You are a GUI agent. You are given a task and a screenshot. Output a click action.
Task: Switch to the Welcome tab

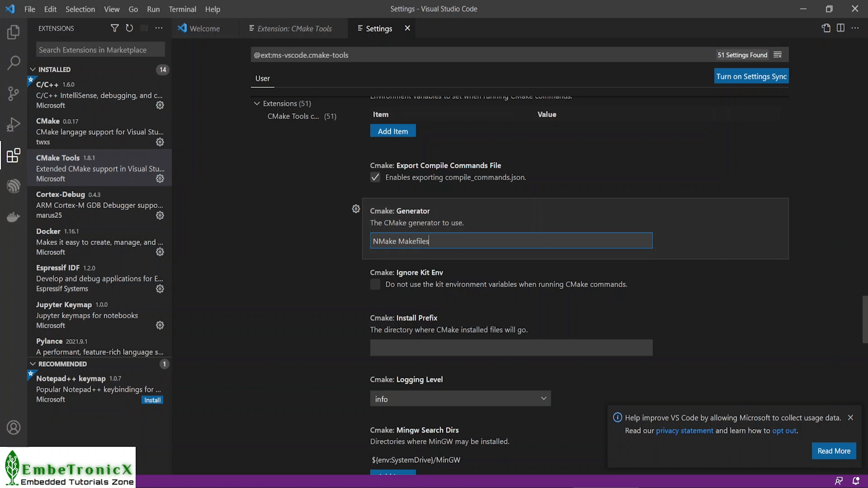pos(205,28)
